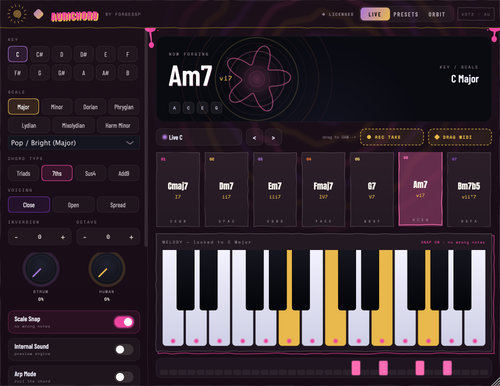Set chord type to 7ths
500x386 pixels.
(x=57, y=173)
